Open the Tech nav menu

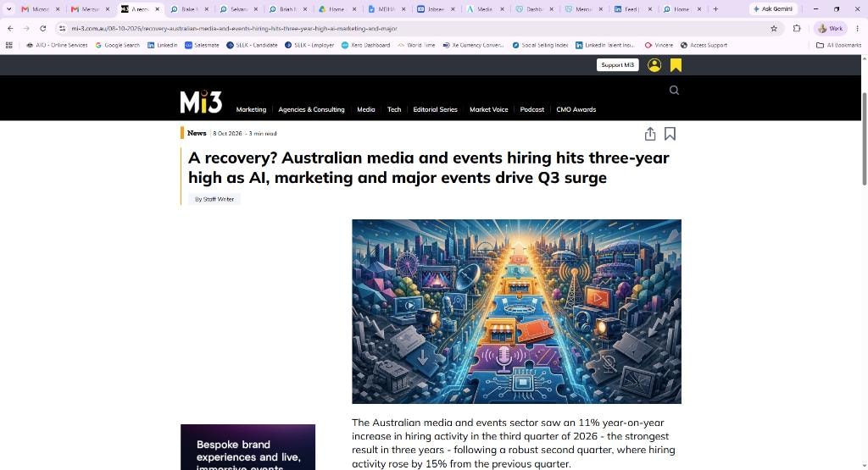tap(394, 109)
